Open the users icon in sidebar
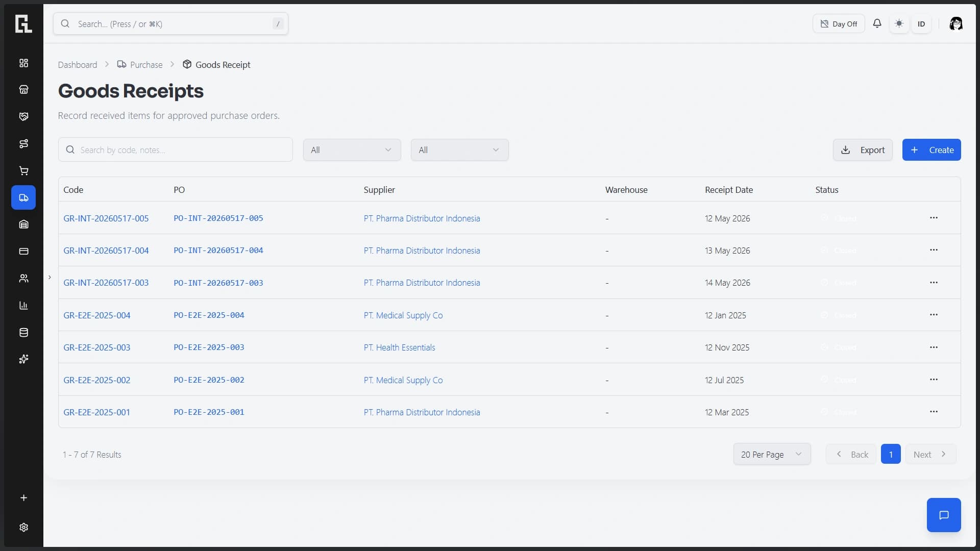This screenshot has height=551, width=980. click(x=23, y=279)
